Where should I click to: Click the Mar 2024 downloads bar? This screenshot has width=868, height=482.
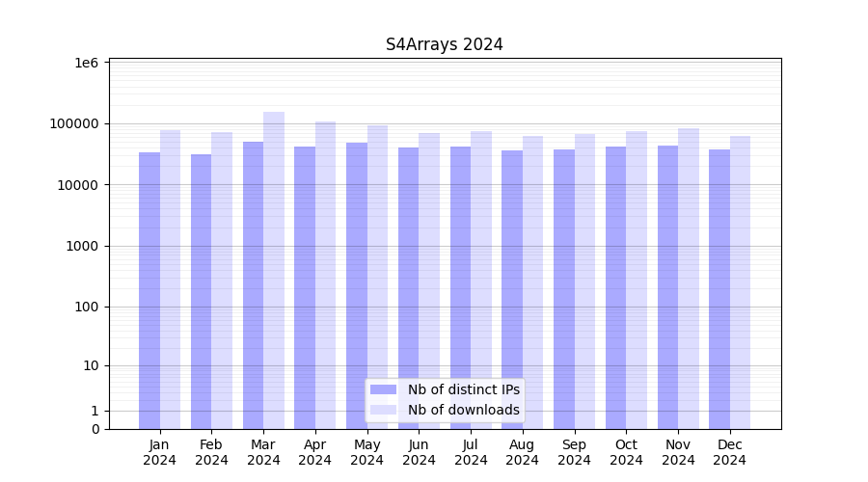click(274, 270)
